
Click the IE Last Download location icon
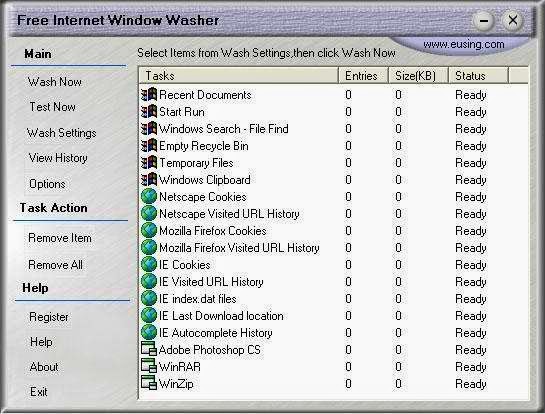(x=149, y=316)
